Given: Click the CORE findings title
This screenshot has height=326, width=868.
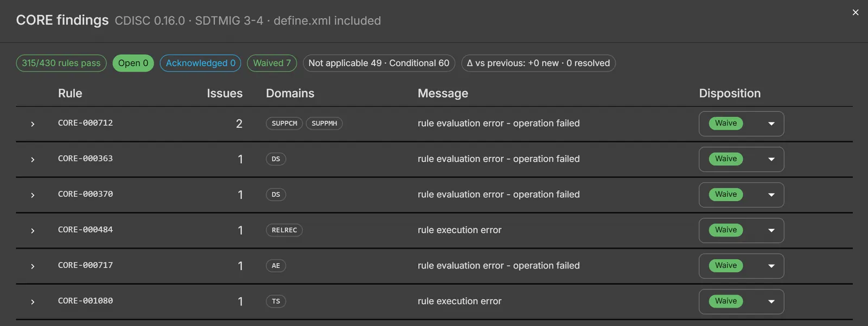Looking at the screenshot, I should (62, 20).
